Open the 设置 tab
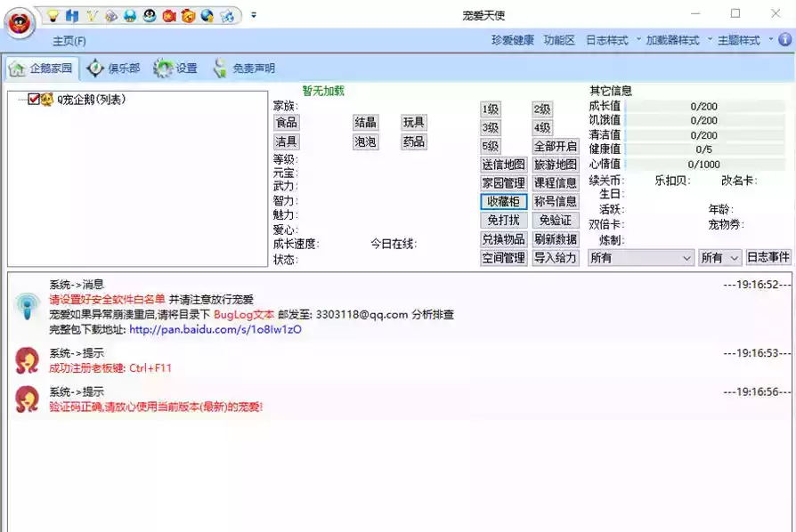The width and height of the screenshot is (796, 532). pyautogui.click(x=175, y=68)
